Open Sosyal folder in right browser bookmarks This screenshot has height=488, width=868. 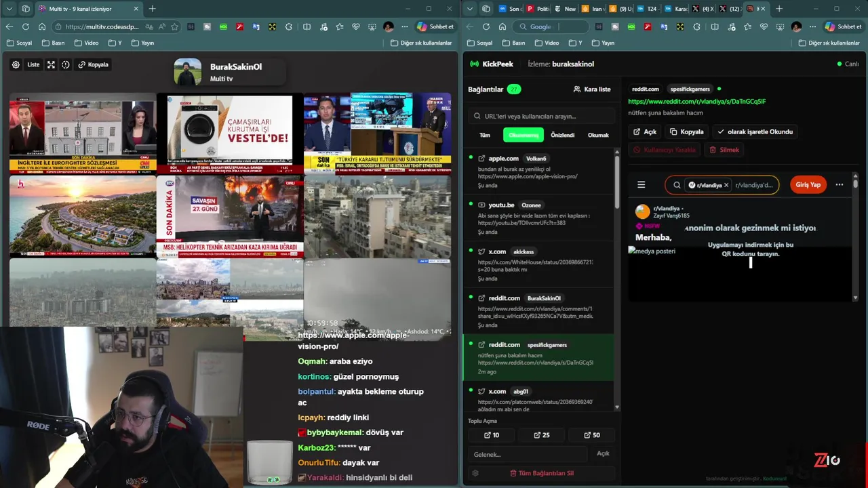(x=480, y=43)
